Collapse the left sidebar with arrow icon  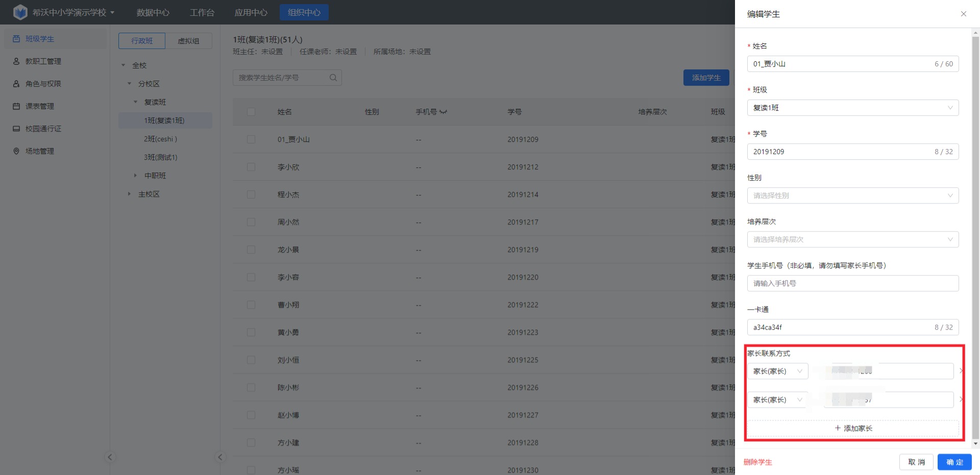[x=110, y=457]
